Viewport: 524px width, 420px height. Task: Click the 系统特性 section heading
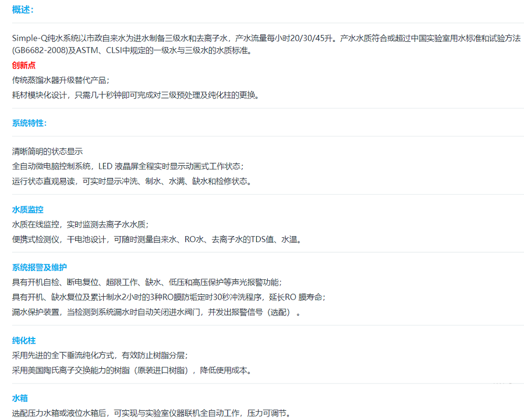[29, 123]
